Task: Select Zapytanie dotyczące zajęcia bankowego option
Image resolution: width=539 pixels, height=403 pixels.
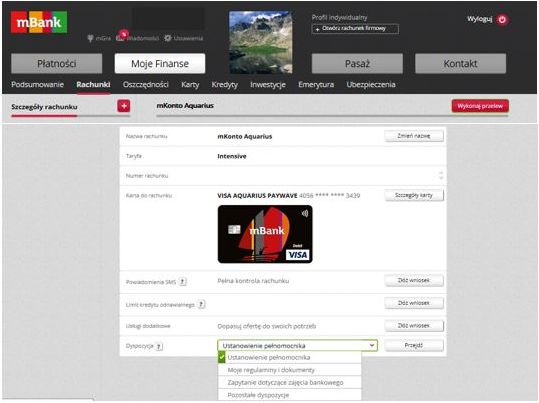Action: pos(289,382)
